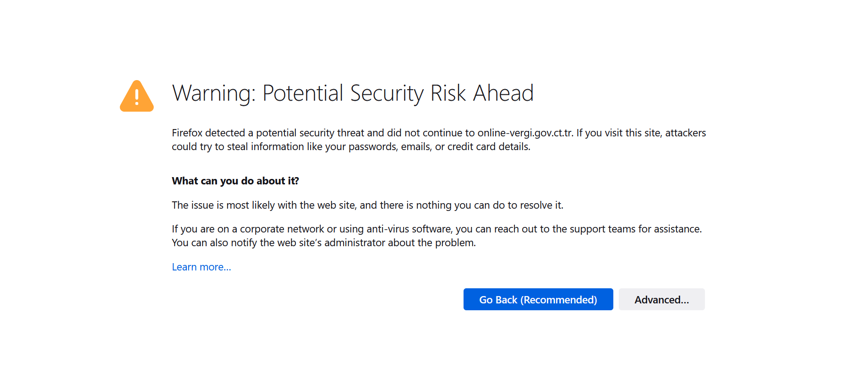
Task: Click the "nothing you can do" phrase
Action: pos(459,205)
